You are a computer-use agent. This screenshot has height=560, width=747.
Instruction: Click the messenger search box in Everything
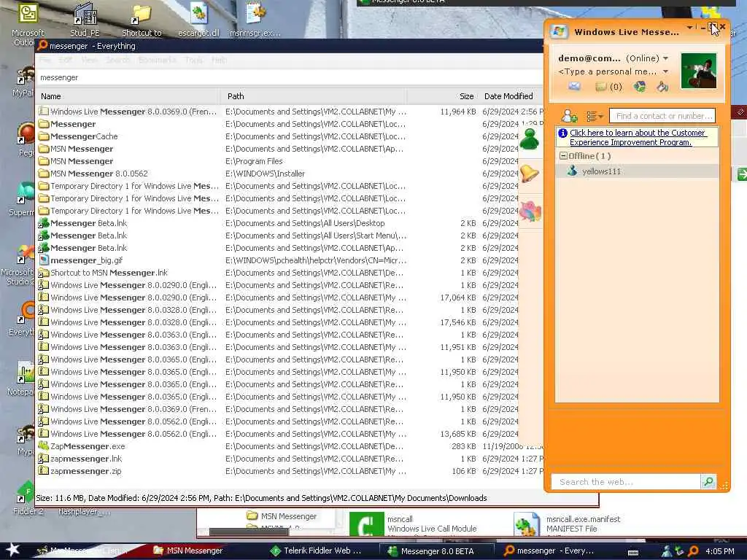tap(289, 77)
